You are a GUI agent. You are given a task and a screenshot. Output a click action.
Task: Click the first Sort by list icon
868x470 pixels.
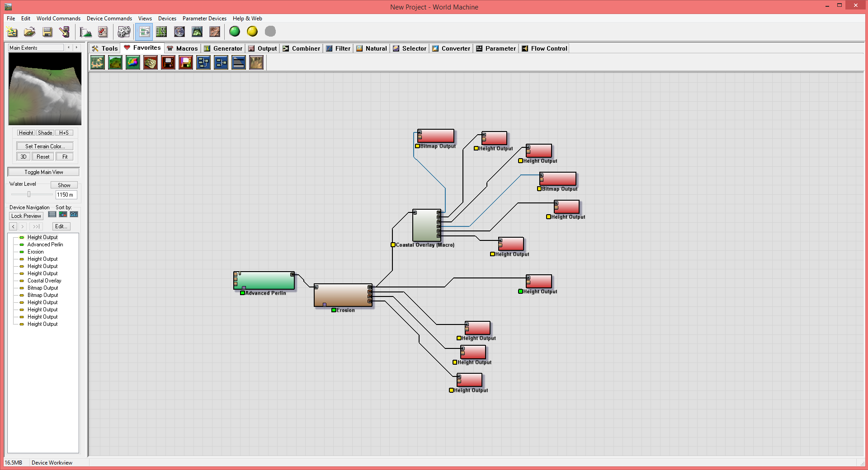click(x=52, y=215)
